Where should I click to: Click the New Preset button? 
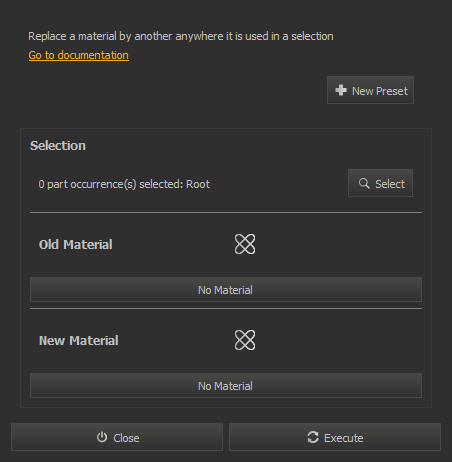(370, 90)
